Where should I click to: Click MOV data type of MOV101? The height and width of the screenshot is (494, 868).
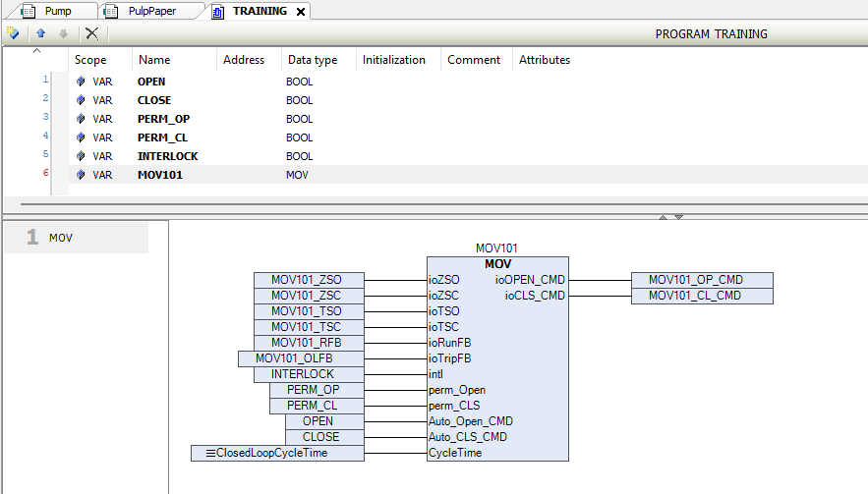(297, 175)
